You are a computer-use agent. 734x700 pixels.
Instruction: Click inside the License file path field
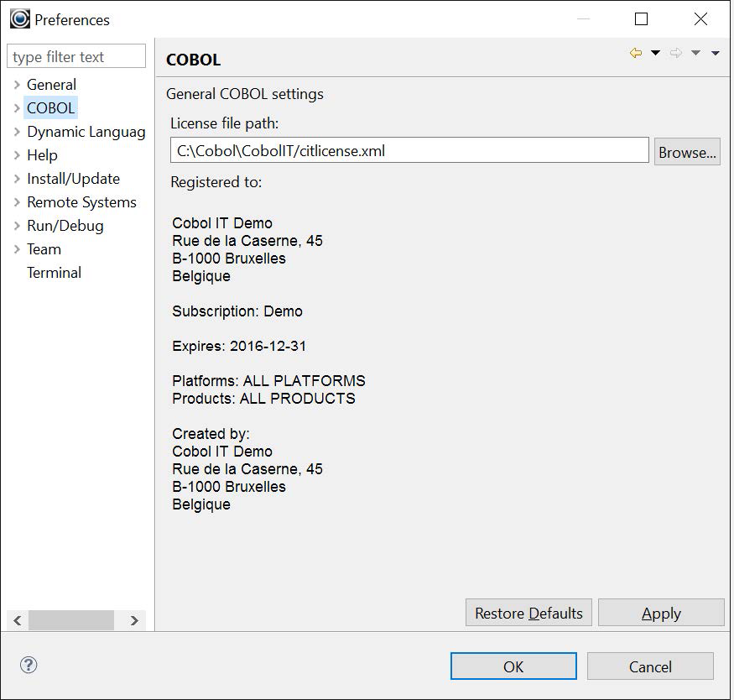point(409,151)
